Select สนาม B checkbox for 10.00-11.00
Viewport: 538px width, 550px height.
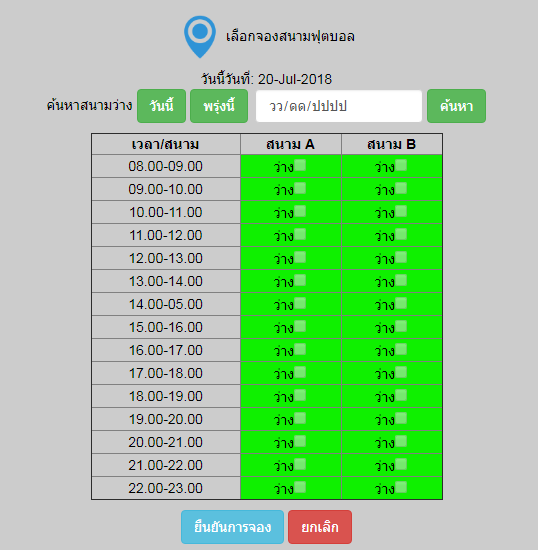coord(401,211)
